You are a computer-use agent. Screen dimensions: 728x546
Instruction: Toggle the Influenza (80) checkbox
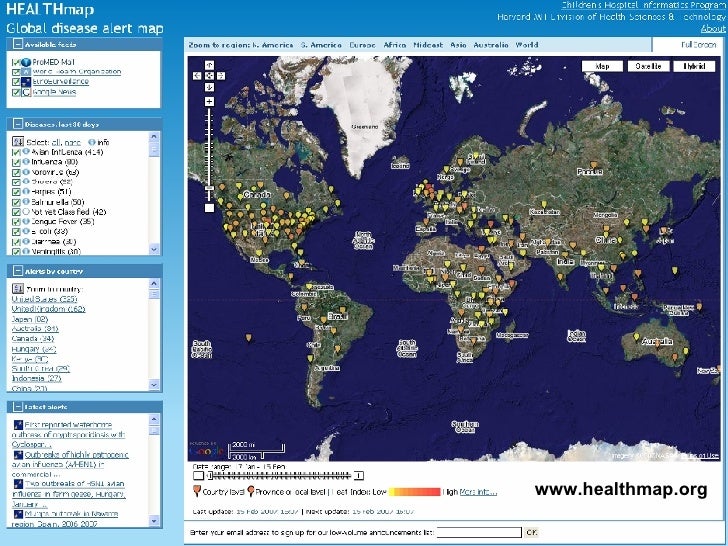[x=16, y=162]
